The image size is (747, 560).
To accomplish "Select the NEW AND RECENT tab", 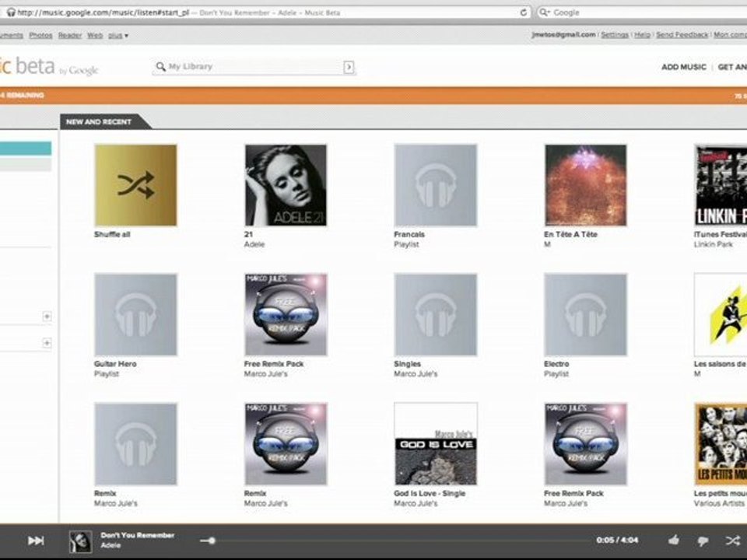I will tap(99, 122).
